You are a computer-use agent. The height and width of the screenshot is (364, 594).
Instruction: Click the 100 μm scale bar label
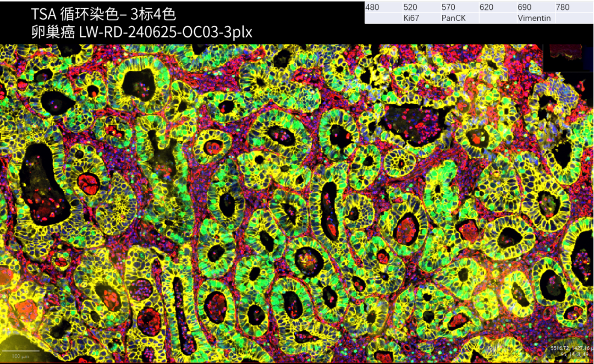pyautogui.click(x=20, y=356)
